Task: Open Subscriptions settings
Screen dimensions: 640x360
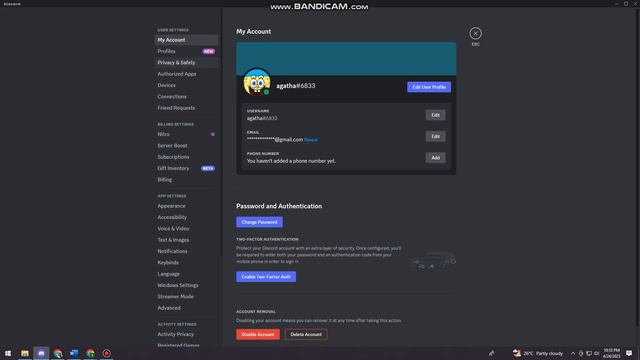Action: coord(186,157)
